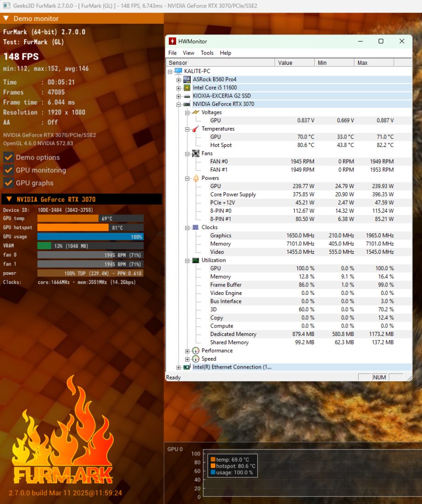Screen dimensions: 422x504
Task: Click the Performance gauge icon
Action: [195, 350]
